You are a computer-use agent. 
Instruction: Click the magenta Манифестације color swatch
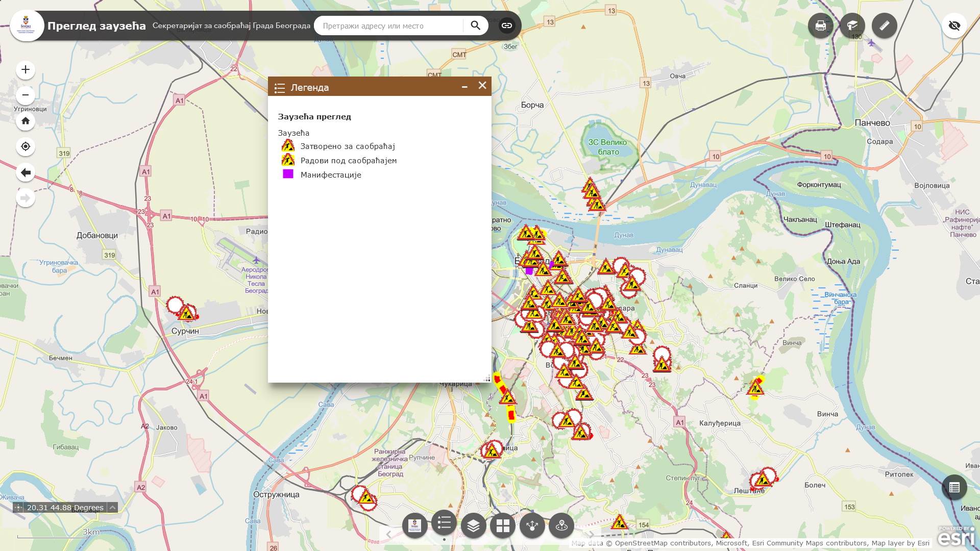click(289, 174)
